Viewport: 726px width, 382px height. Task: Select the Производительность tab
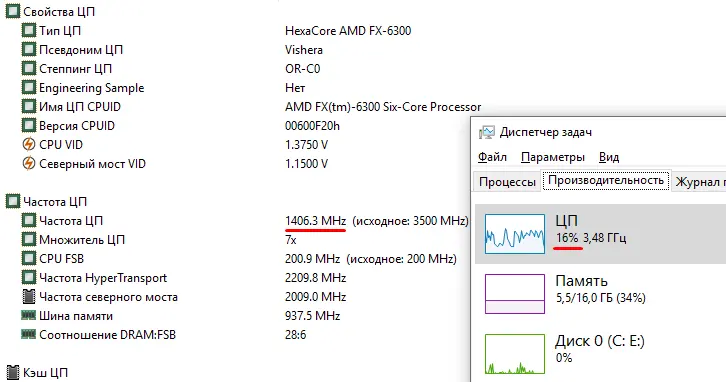point(606,180)
